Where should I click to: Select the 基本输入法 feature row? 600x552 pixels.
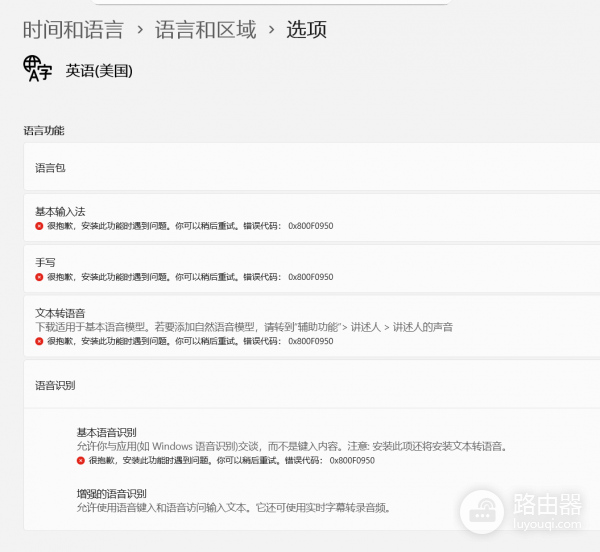tap(311, 218)
